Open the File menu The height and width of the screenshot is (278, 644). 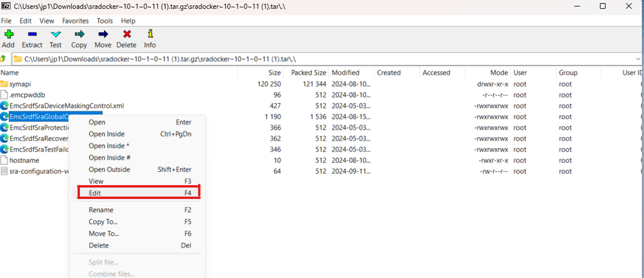point(6,21)
